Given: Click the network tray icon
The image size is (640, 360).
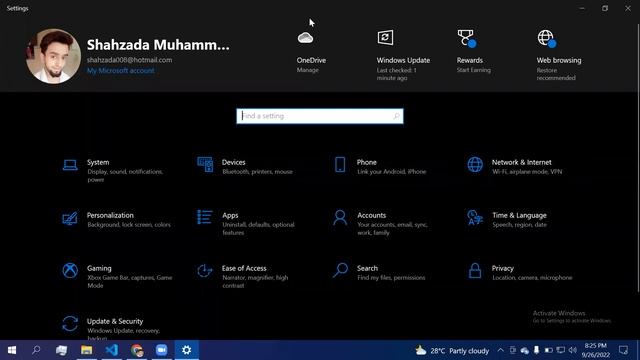Looking at the screenshot, I should [561, 350].
